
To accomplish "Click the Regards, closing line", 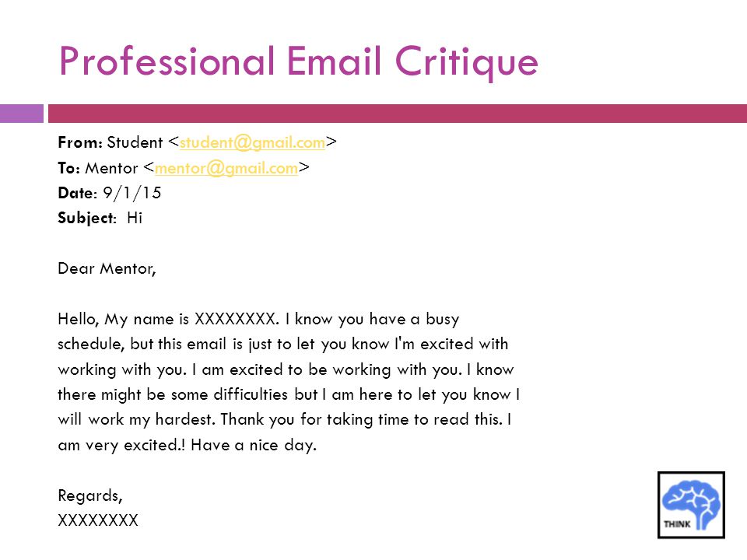I will pos(90,495).
